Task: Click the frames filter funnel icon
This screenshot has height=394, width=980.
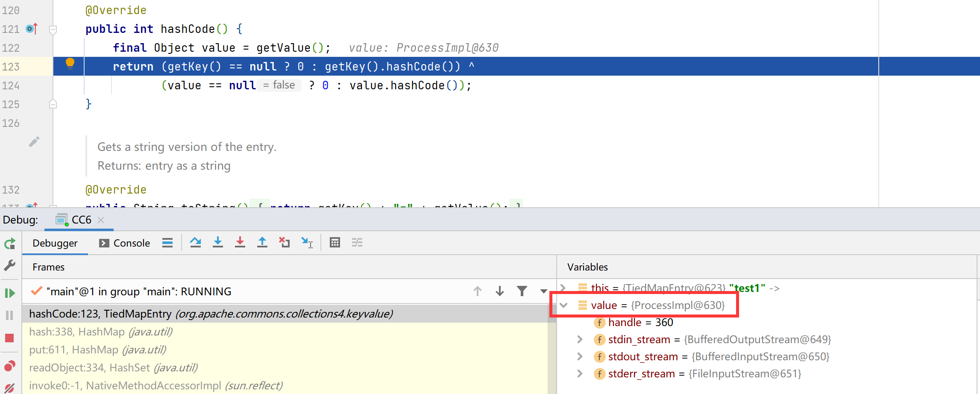Action: point(522,291)
